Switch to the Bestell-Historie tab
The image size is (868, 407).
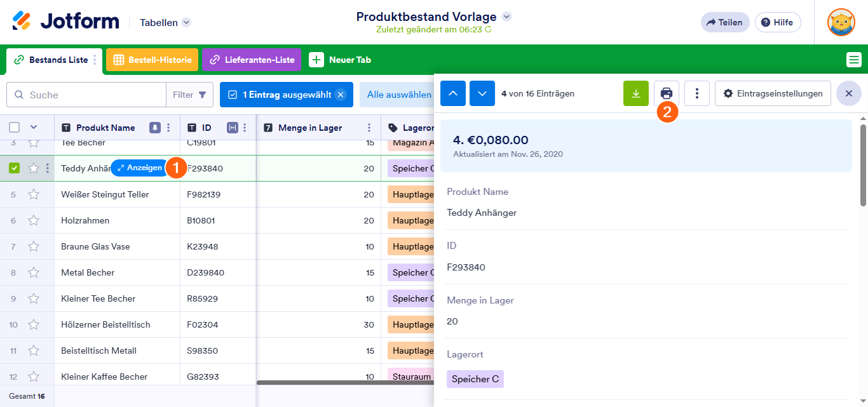pos(153,60)
